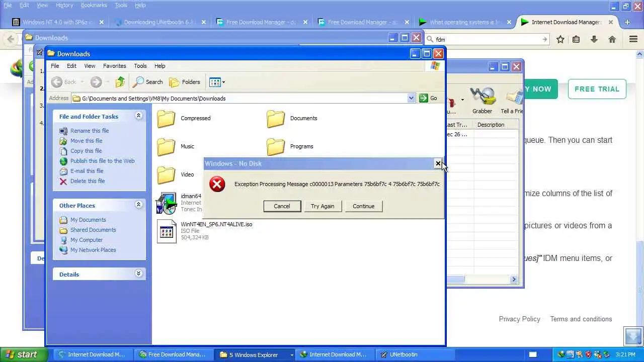Click Rename this file

tap(90, 131)
